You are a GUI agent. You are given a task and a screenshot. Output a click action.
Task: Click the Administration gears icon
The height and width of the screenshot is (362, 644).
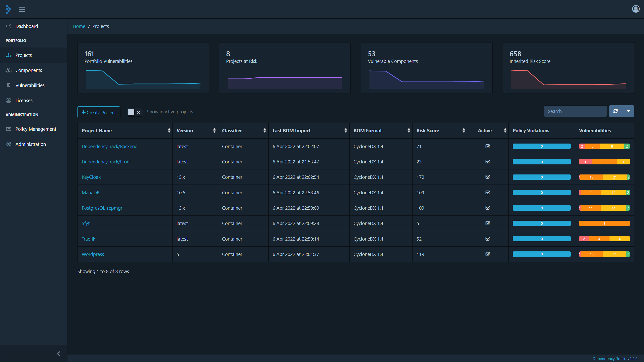click(x=9, y=144)
